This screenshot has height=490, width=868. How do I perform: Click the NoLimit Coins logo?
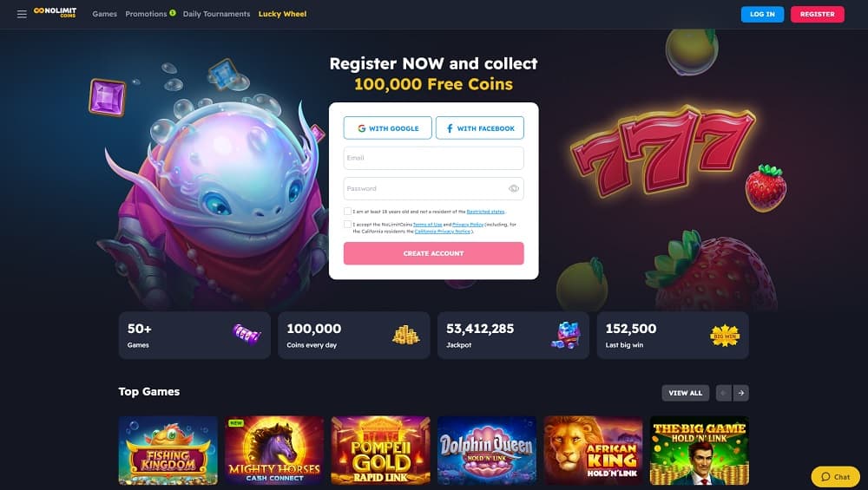tap(55, 12)
